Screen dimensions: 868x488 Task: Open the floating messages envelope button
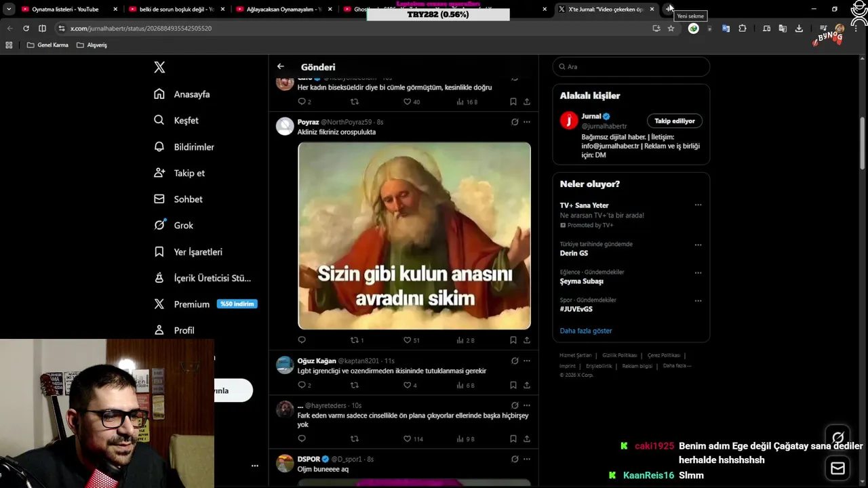837,468
